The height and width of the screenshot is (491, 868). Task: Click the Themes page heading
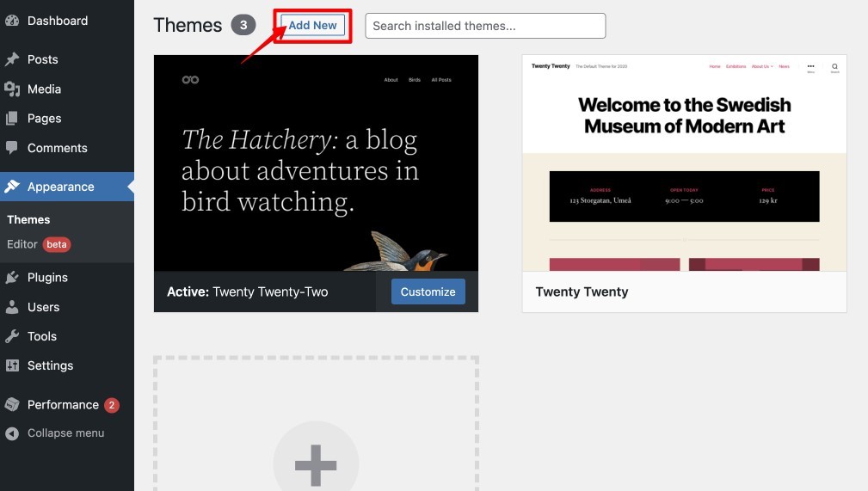[x=188, y=25]
